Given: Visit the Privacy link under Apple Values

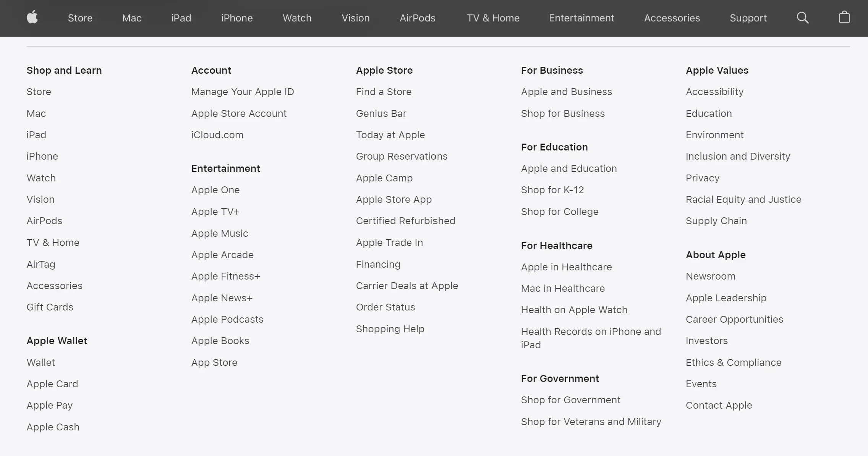Looking at the screenshot, I should (702, 178).
